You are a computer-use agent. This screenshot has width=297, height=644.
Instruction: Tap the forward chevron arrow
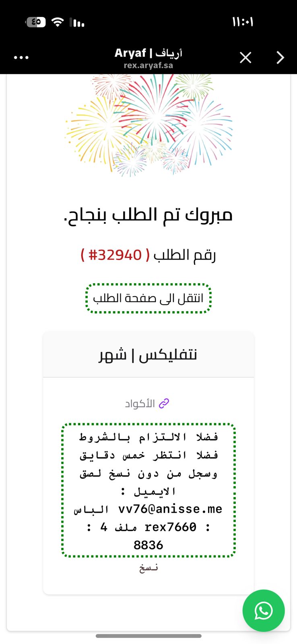click(x=280, y=58)
